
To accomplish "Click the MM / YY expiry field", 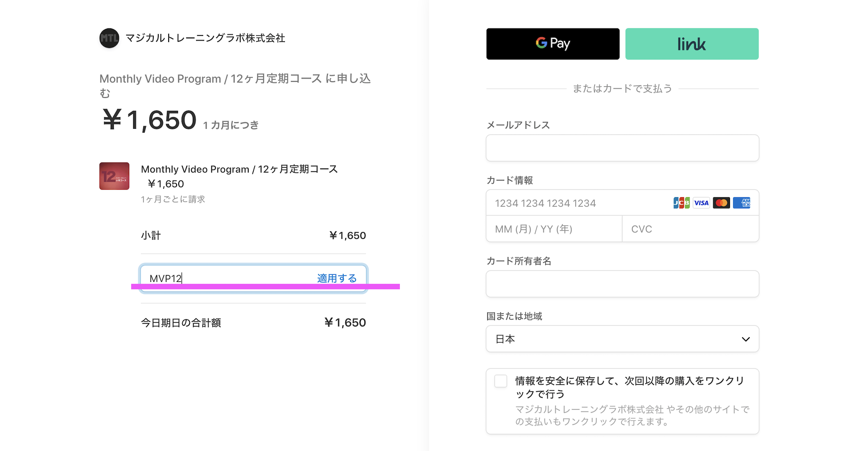I will coord(554,229).
